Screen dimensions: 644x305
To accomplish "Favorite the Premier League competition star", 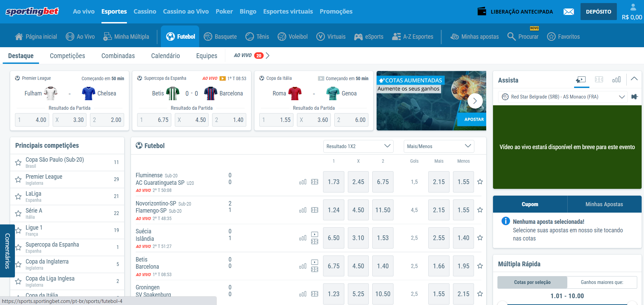I will click(18, 180).
